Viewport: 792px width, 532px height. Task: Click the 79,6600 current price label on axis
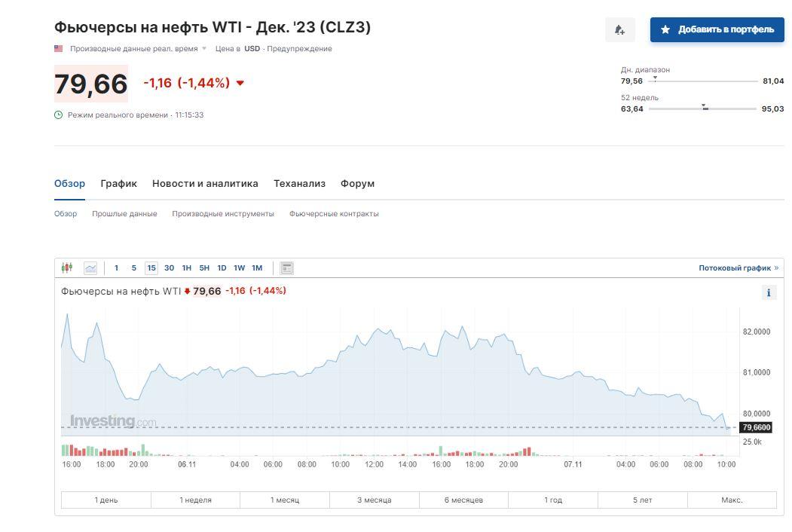(x=756, y=427)
